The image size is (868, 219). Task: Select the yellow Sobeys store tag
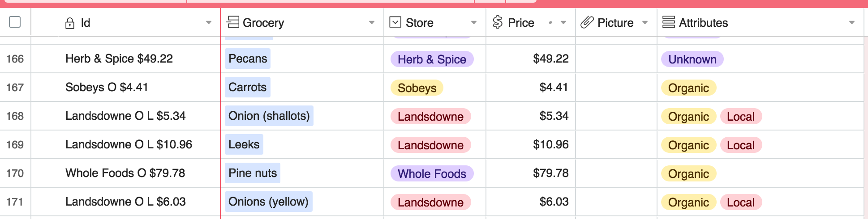417,88
